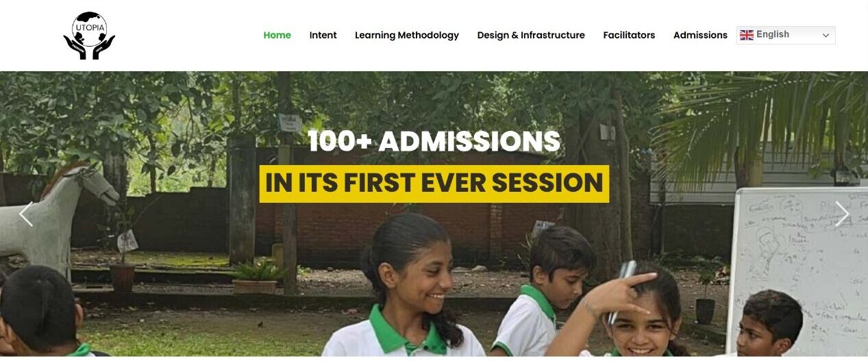Advance to next slide arrow
The width and height of the screenshot is (868, 361).
(842, 214)
